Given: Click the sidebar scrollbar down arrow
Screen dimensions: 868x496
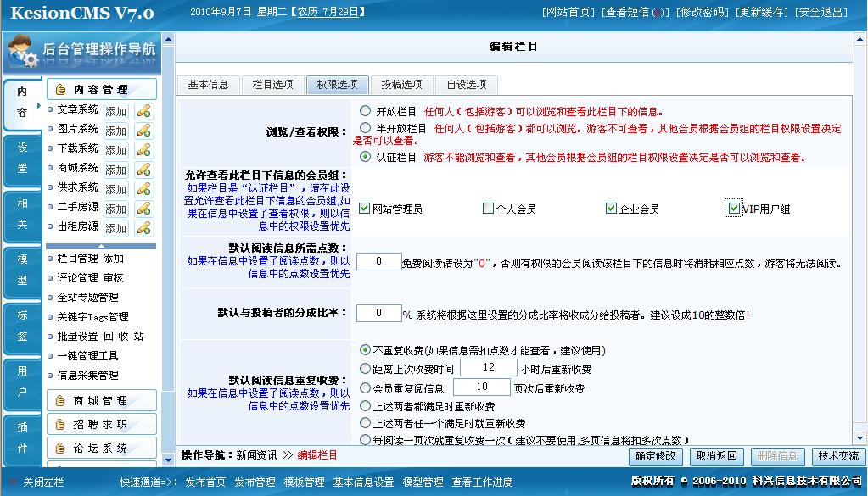Looking at the screenshot, I should (x=168, y=460).
